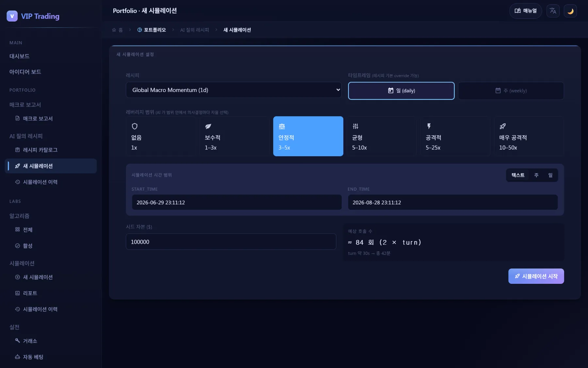Viewport: 588px width, 368px height.
Task: Open 전체 algorithms in the sidebar
Action: coord(51,230)
